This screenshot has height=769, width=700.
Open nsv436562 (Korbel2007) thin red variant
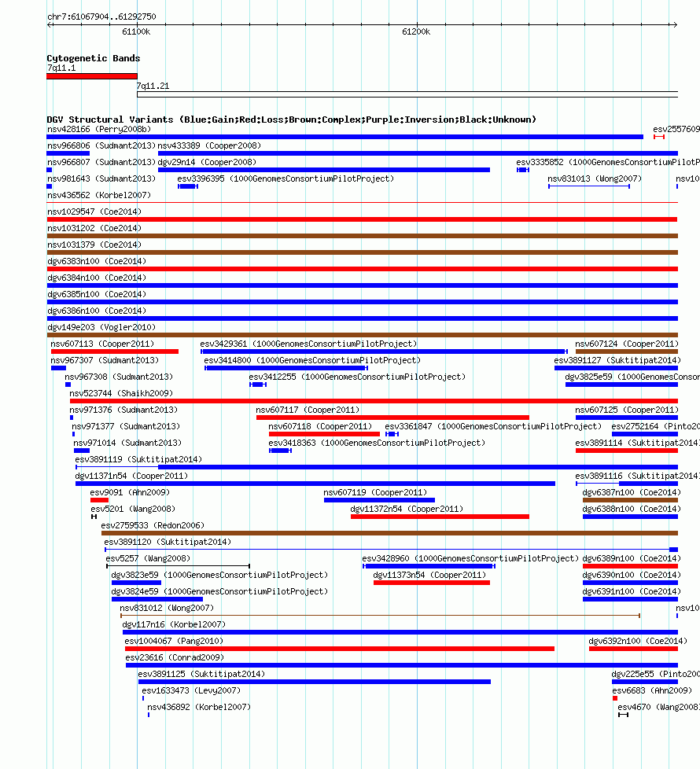coord(362,202)
